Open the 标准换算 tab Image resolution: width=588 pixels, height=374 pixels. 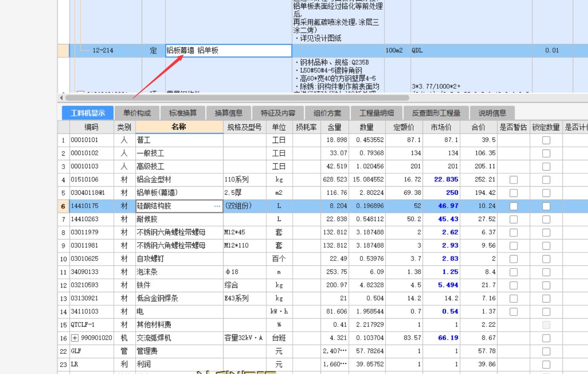point(183,113)
